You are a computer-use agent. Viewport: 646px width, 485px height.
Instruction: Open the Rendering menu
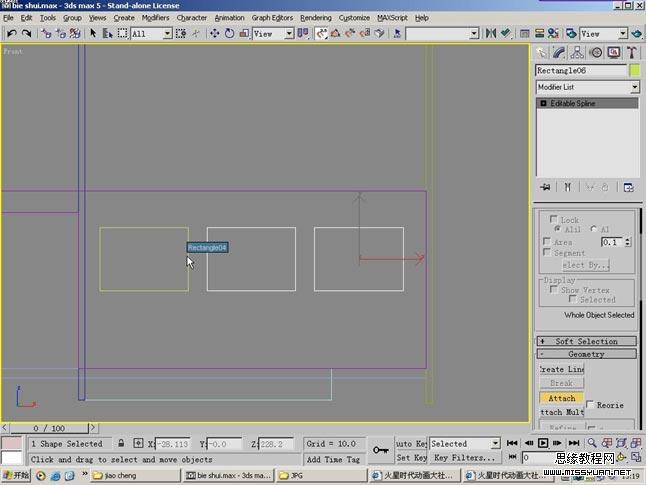tap(316, 18)
